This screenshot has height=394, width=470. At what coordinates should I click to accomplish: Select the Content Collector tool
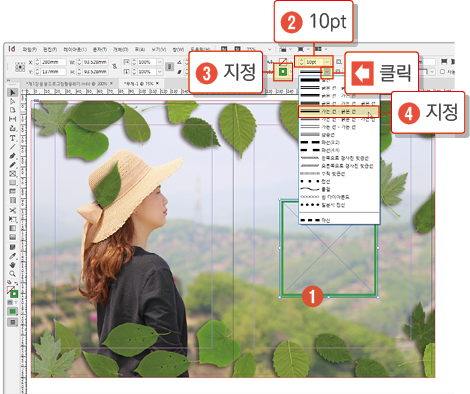13,128
